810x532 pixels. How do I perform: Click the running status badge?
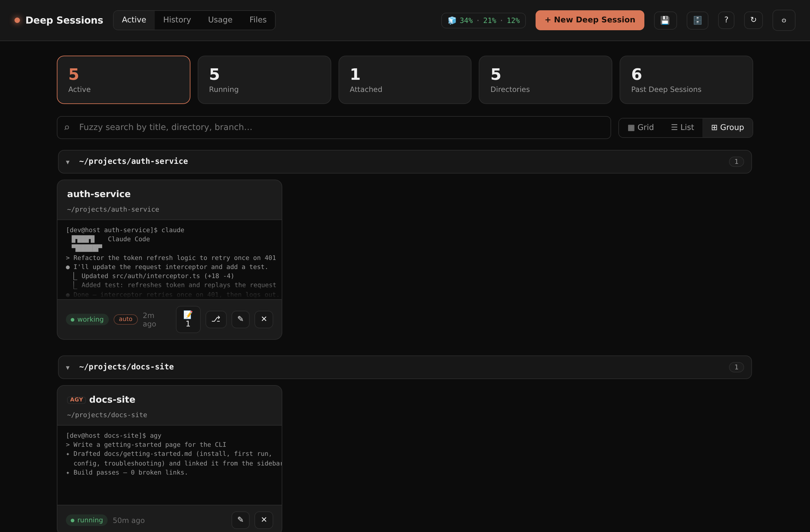pos(86,520)
